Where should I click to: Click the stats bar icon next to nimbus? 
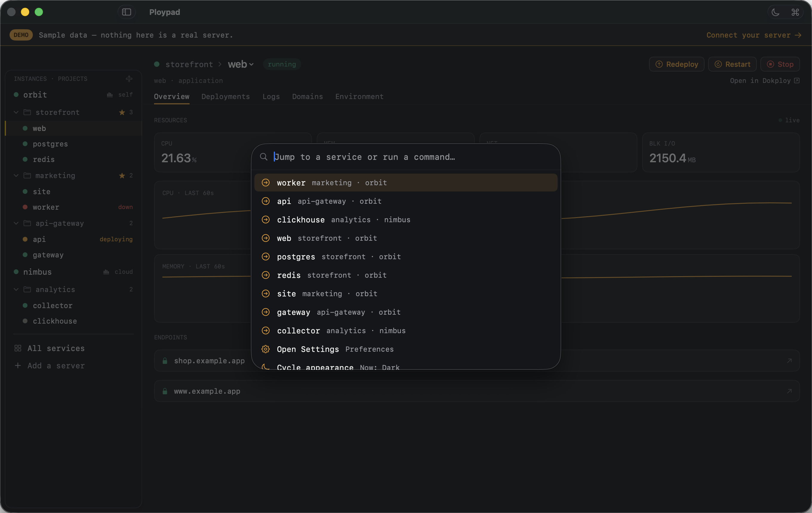coord(106,272)
